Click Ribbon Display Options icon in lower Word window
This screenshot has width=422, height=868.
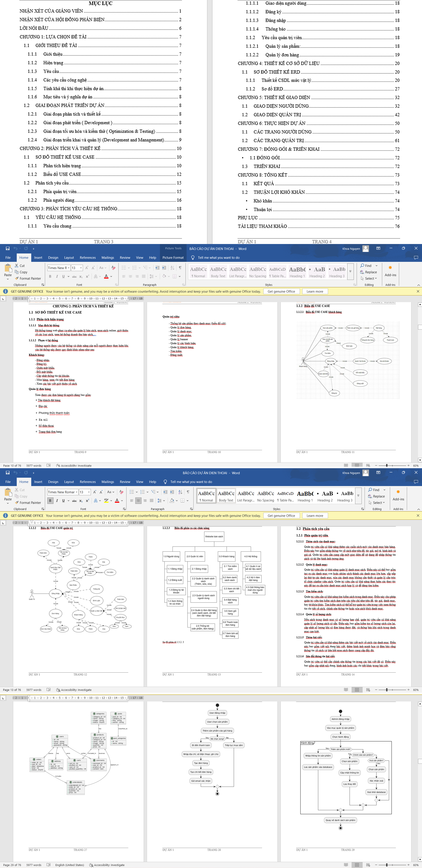tap(378, 473)
